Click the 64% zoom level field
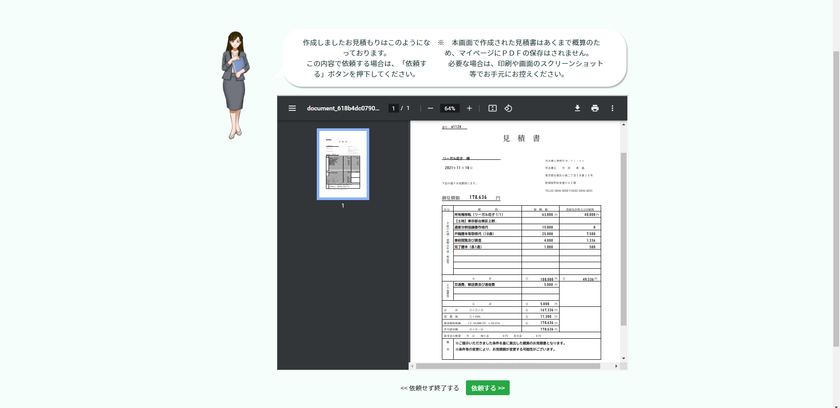Screen dimensions: 840x408 (x=450, y=108)
